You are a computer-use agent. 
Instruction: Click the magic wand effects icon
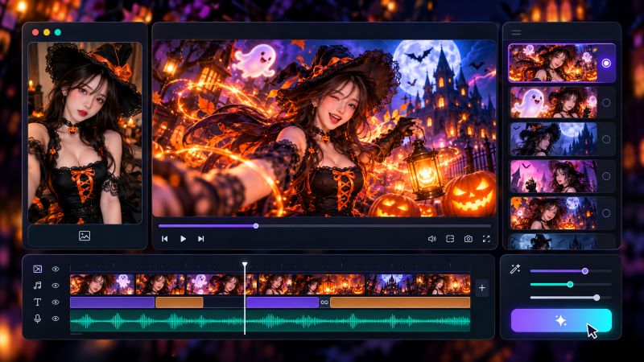pyautogui.click(x=515, y=269)
